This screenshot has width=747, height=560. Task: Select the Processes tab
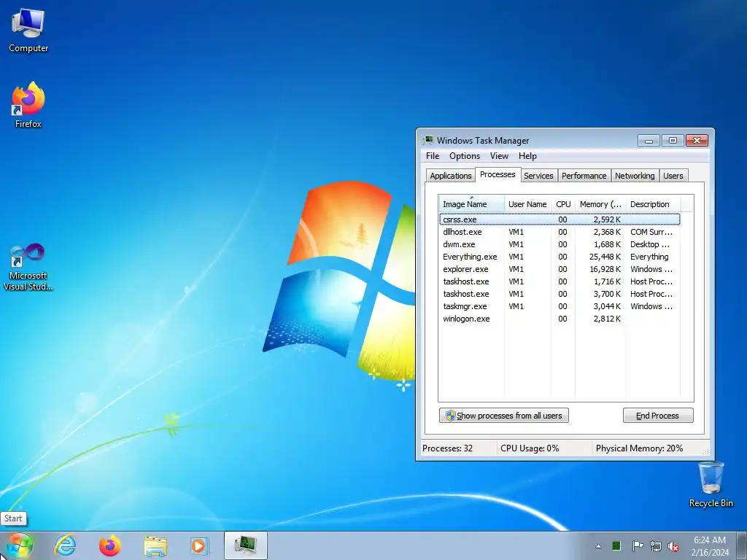(x=498, y=174)
